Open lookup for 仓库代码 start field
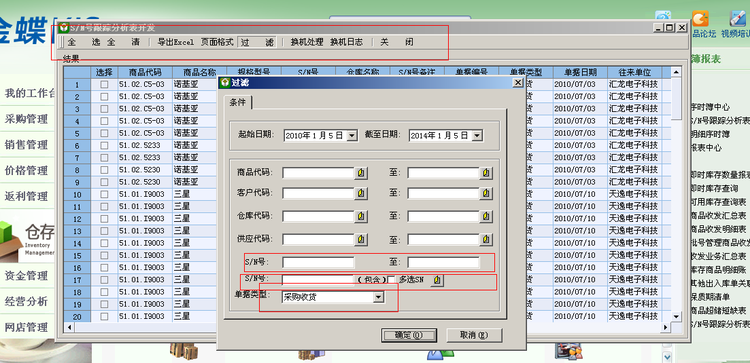The width and height of the screenshot is (750, 363). click(362, 217)
